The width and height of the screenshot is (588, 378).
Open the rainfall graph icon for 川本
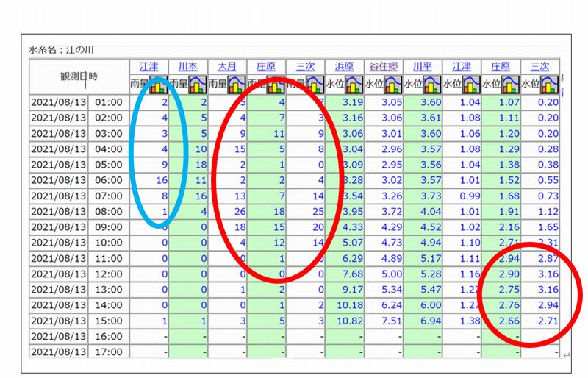point(198,84)
